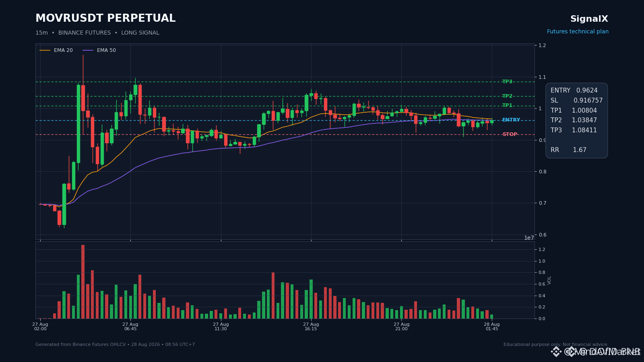Select the RR value 1.67 in plan box

[x=580, y=150]
